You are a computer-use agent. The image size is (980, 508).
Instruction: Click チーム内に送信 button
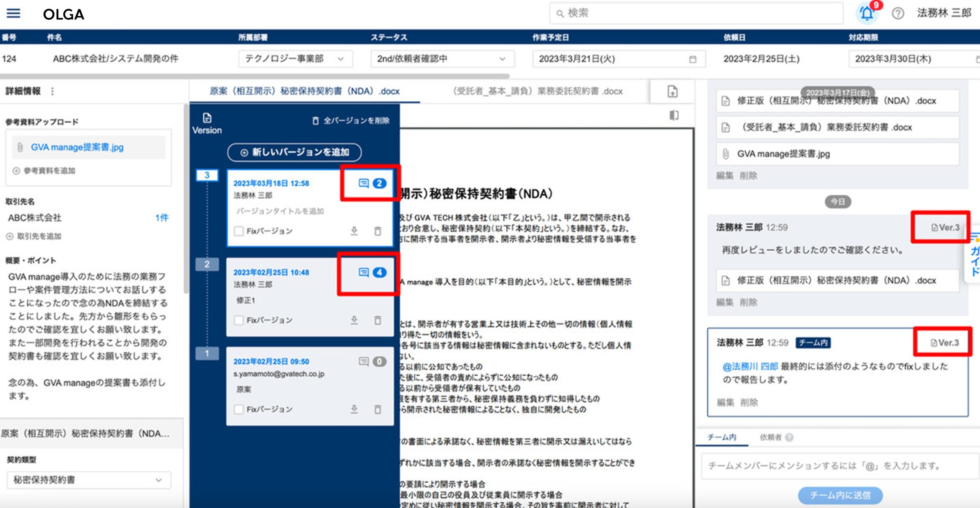tap(840, 495)
